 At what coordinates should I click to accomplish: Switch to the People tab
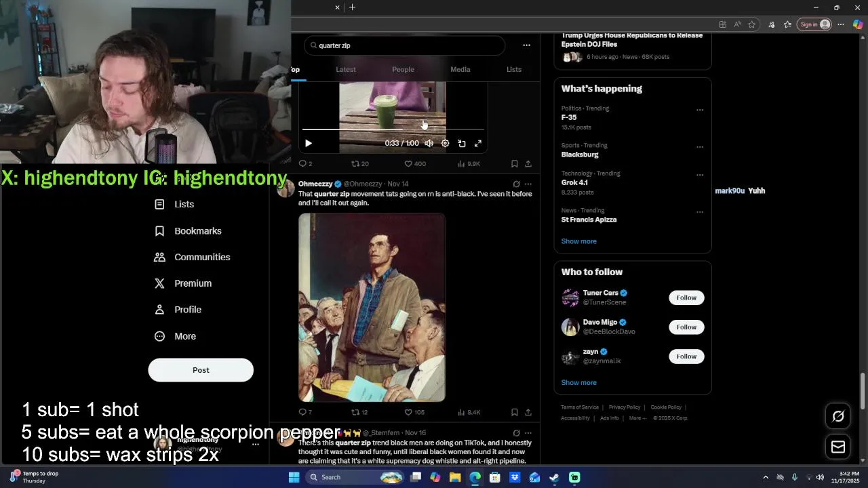(403, 69)
